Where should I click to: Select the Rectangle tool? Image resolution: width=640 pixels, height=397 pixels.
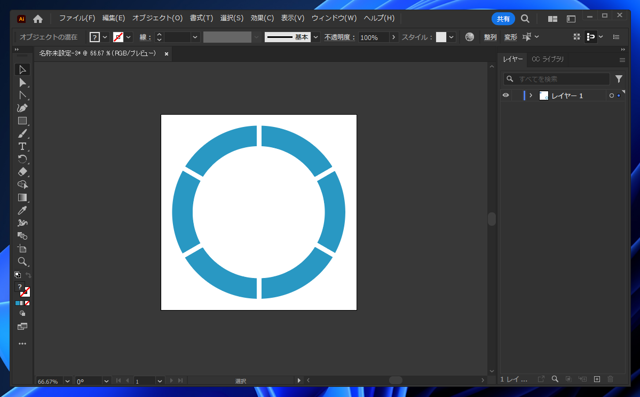(22, 121)
